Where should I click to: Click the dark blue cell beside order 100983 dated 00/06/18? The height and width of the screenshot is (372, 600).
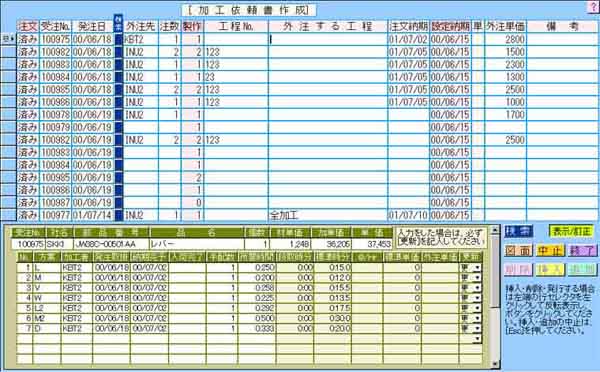point(119,64)
